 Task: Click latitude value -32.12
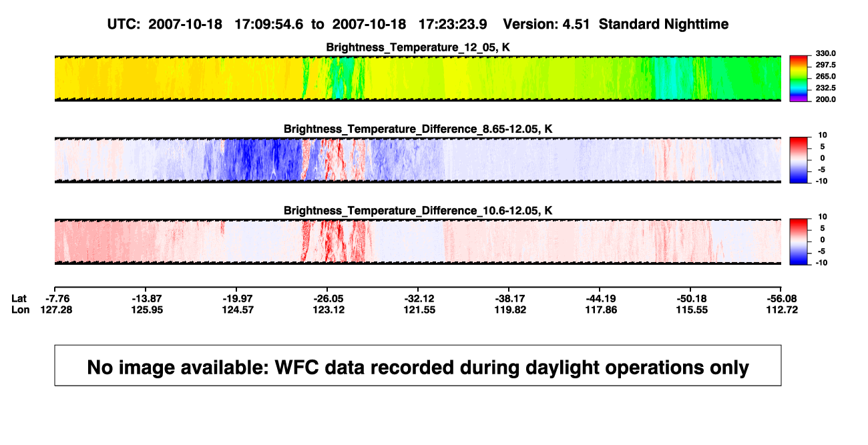click(419, 298)
